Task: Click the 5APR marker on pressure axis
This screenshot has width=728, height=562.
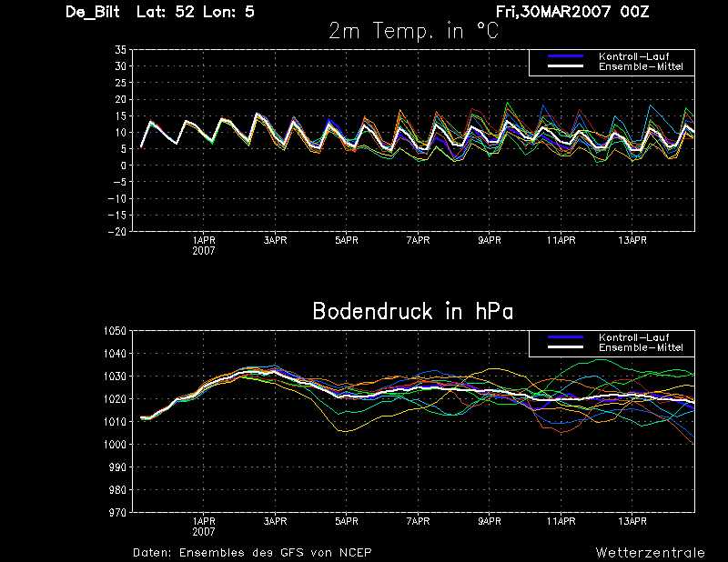Action: pos(347,521)
